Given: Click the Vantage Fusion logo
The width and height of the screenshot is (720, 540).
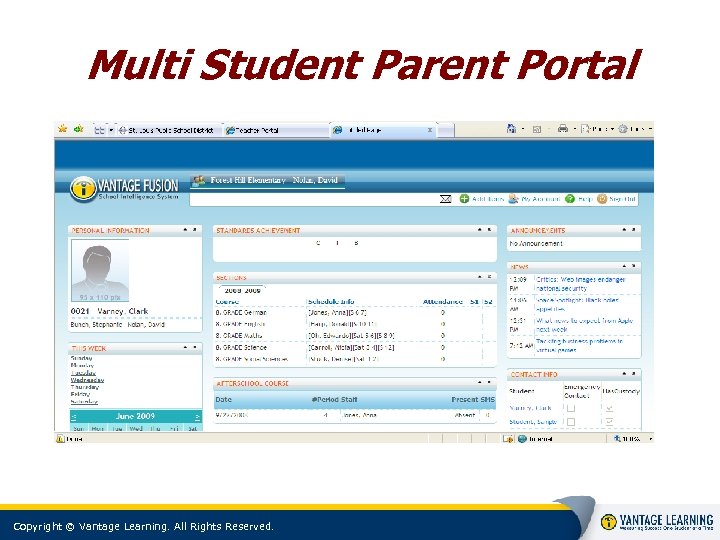Looking at the screenshot, I should (124, 189).
